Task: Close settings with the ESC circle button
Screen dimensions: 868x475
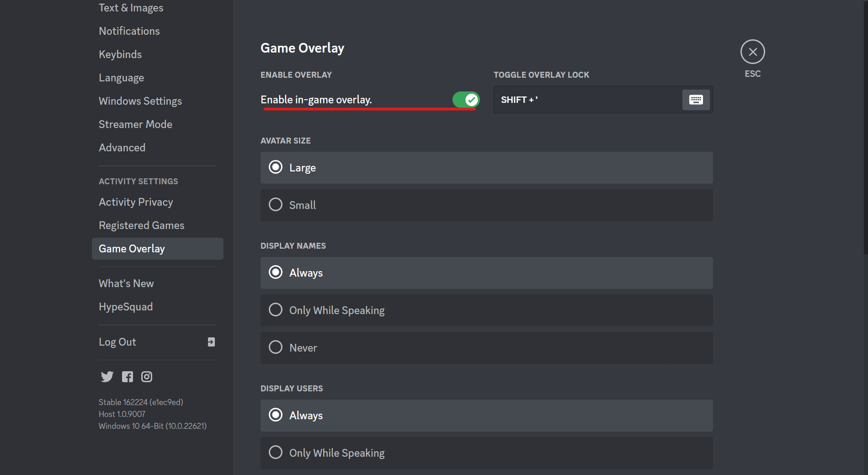Action: click(752, 52)
